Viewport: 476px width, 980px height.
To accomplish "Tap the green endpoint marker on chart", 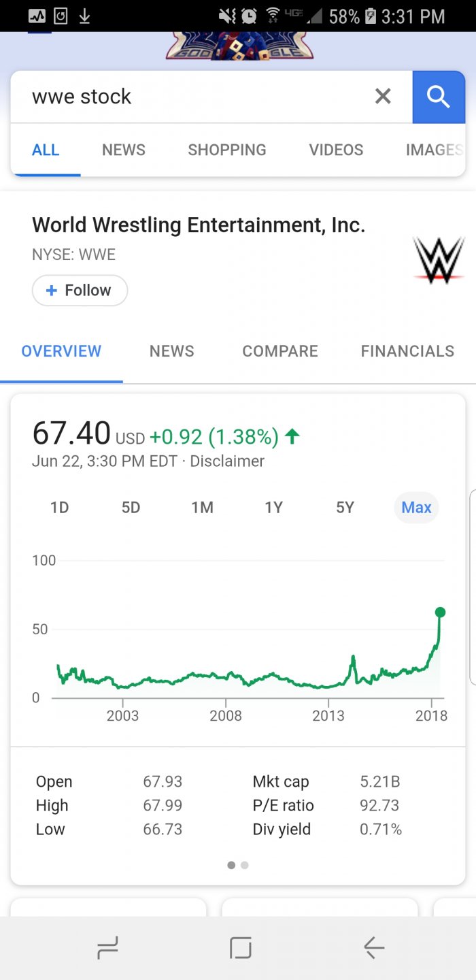I will [x=440, y=612].
